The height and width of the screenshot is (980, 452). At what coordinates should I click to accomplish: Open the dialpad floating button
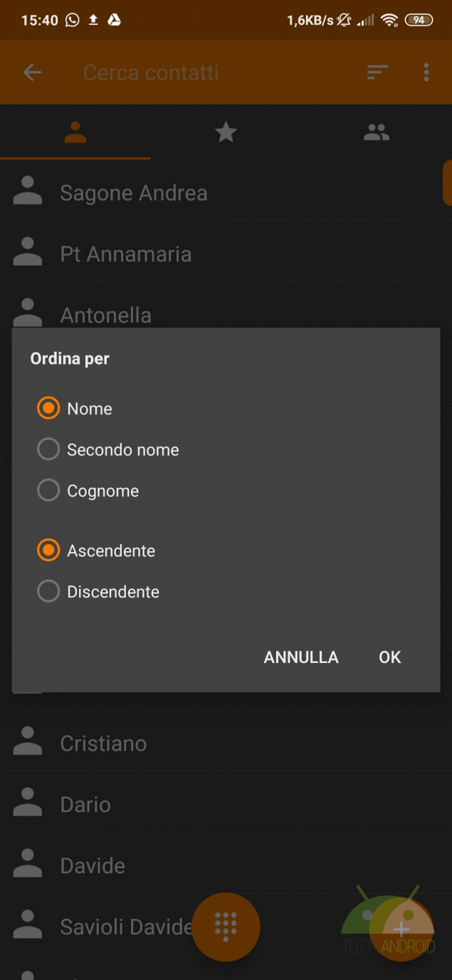point(226,927)
